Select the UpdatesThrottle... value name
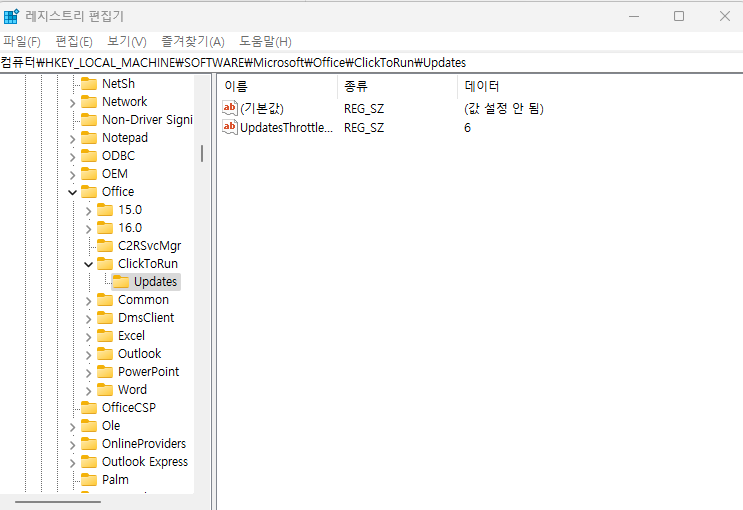This screenshot has width=743, height=510. coord(286,128)
